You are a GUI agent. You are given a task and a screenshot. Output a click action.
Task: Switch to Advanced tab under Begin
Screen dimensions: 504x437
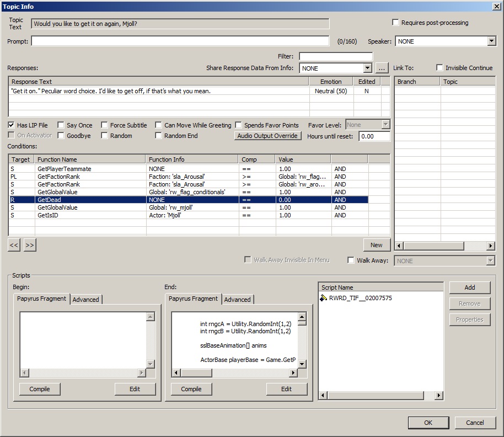click(x=86, y=300)
